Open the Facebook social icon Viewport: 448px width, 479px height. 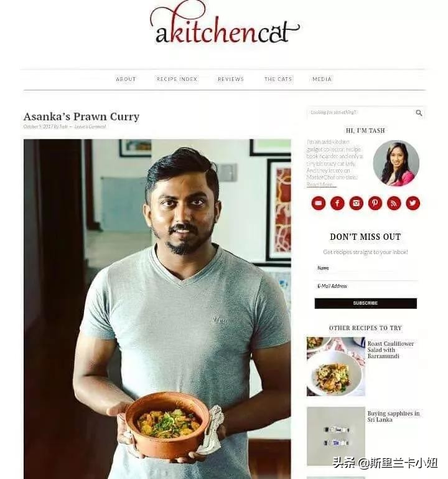point(337,203)
